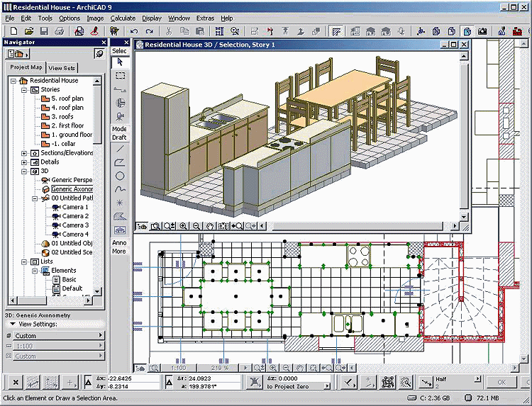Toggle the grid snap icon in control box

click(51, 383)
